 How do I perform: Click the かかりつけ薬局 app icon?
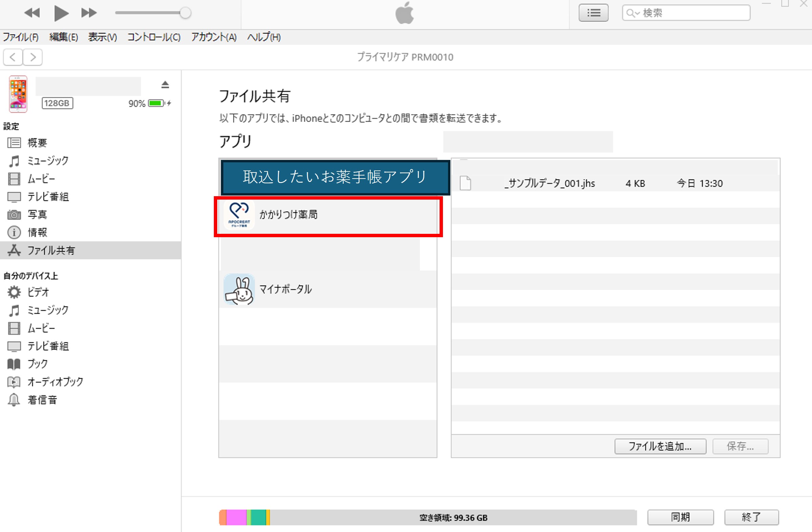[239, 215]
